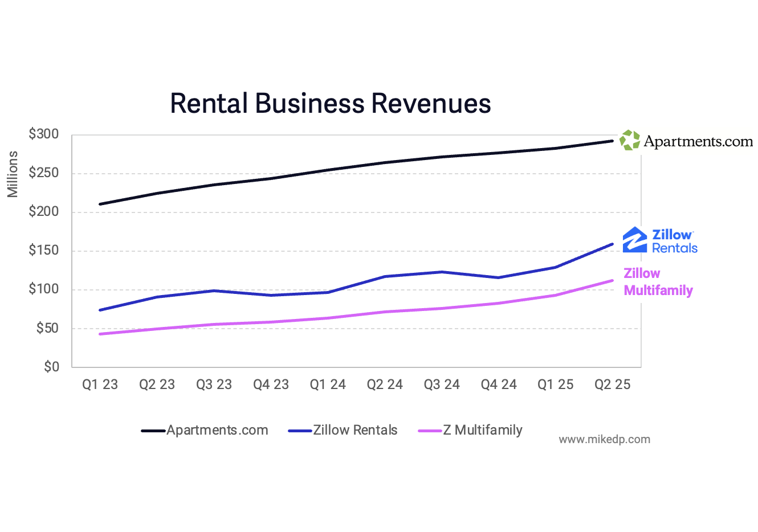Toggle the Zillow Rentals series in the legend
This screenshot has width=758, height=532.
[x=354, y=430]
